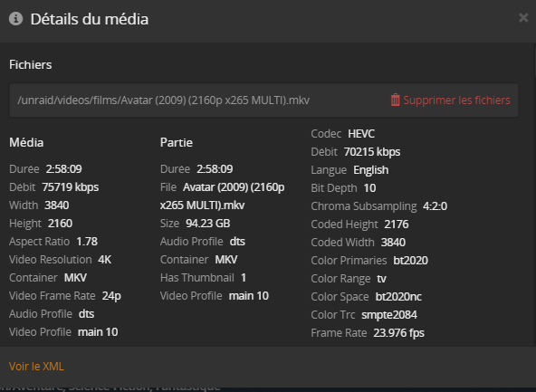Select the Coded Width value 3840

coord(393,243)
